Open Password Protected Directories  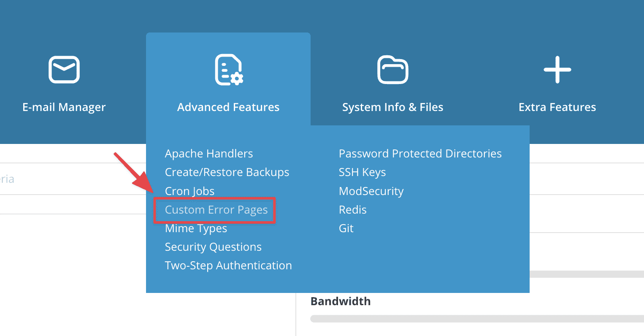pos(420,153)
